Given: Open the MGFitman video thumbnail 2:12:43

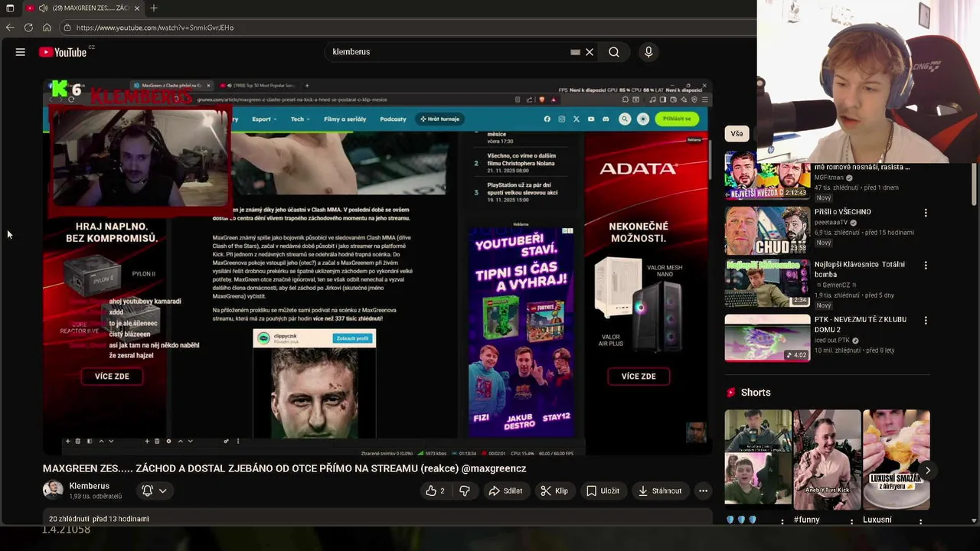Looking at the screenshot, I should [767, 175].
